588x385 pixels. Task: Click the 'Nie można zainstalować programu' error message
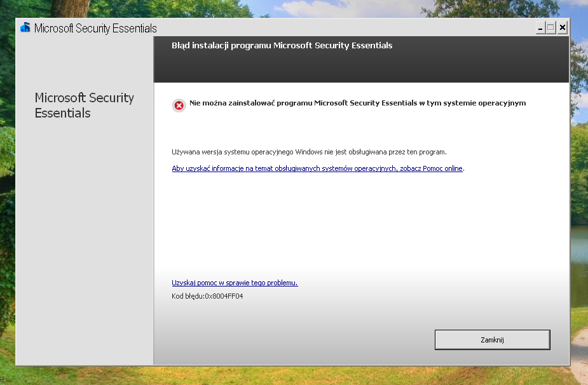(358, 103)
